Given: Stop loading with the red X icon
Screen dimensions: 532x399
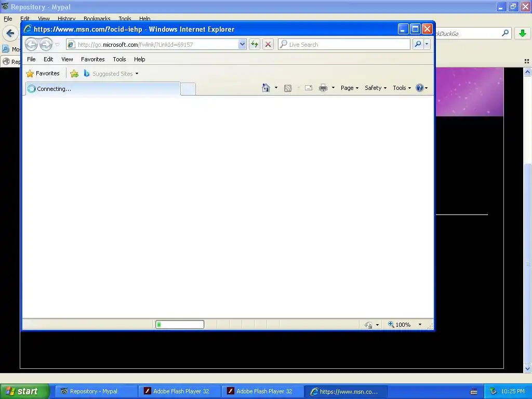Looking at the screenshot, I should (268, 45).
